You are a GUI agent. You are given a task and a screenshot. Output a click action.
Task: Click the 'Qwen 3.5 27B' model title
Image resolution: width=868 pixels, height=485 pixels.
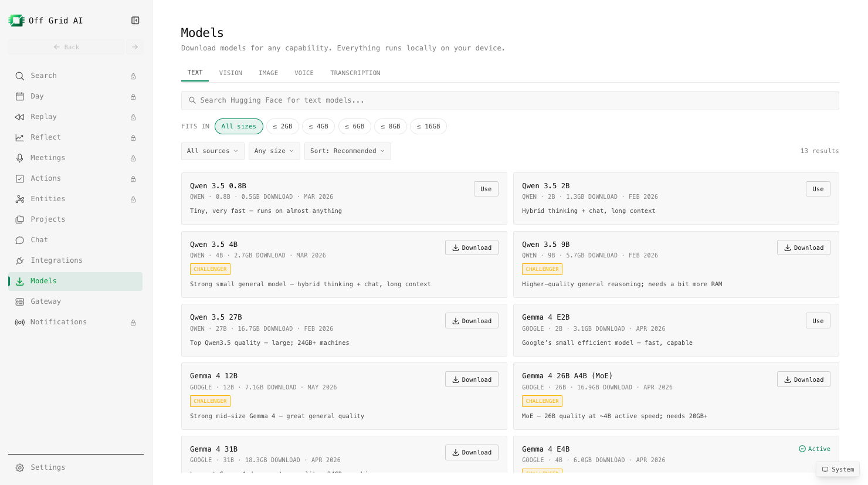coord(216,317)
